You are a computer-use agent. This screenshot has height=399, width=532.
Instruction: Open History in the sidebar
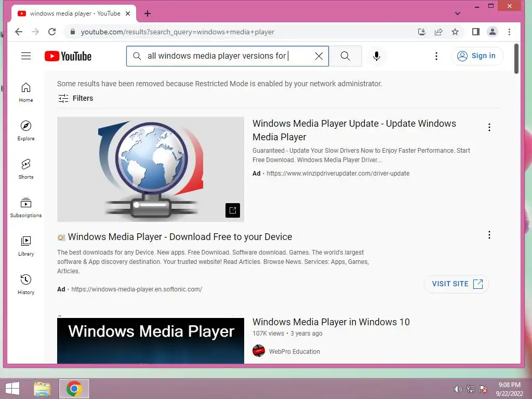pyautogui.click(x=26, y=284)
